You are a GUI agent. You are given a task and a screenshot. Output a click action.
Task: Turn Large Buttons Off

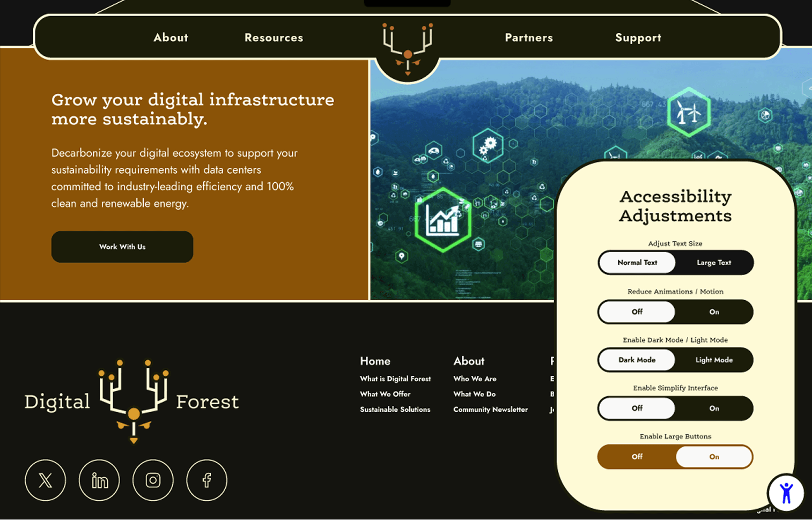(637, 457)
